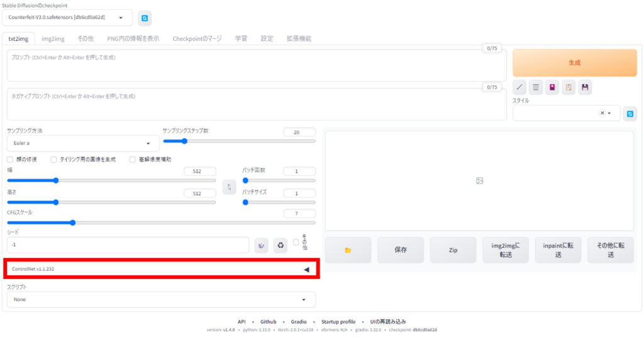Click the swap width and height icon
644x341 pixels.
coord(229,187)
